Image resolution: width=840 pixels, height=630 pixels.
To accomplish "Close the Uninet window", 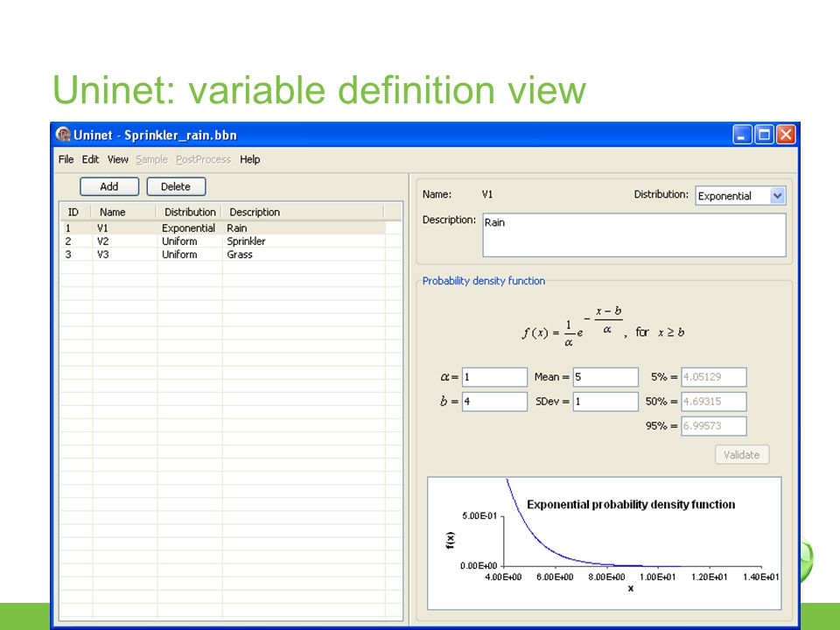I will (786, 135).
